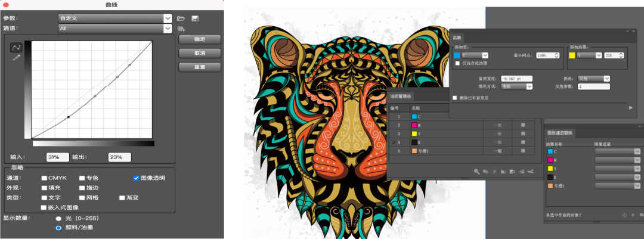Open a saved curve preset folder icon
This screenshot has height=239, width=644.
[x=181, y=18]
